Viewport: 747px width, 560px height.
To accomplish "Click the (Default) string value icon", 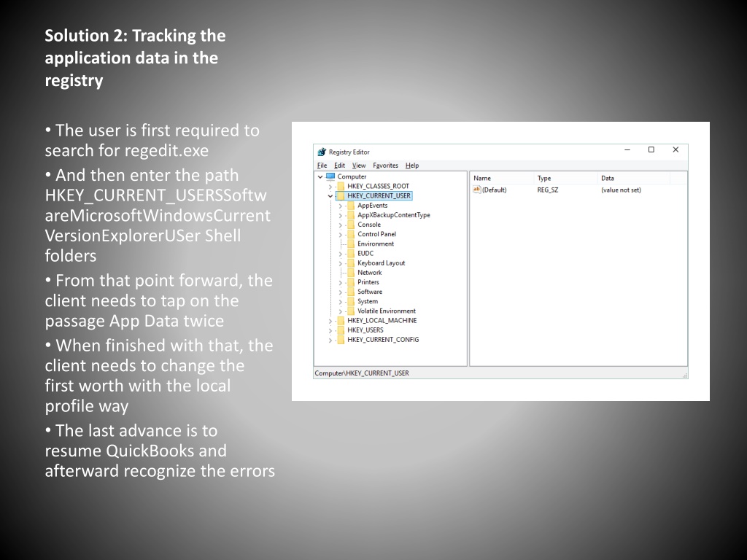I will 476,190.
